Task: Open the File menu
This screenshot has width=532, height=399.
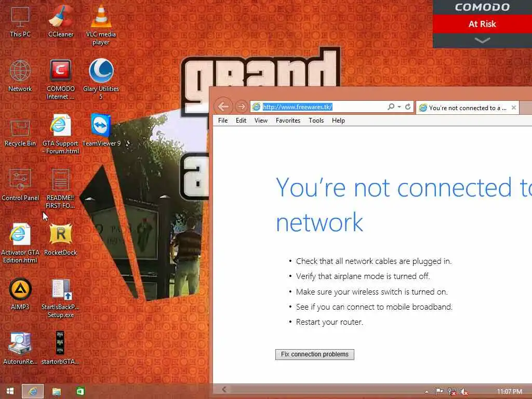Action: (223, 121)
